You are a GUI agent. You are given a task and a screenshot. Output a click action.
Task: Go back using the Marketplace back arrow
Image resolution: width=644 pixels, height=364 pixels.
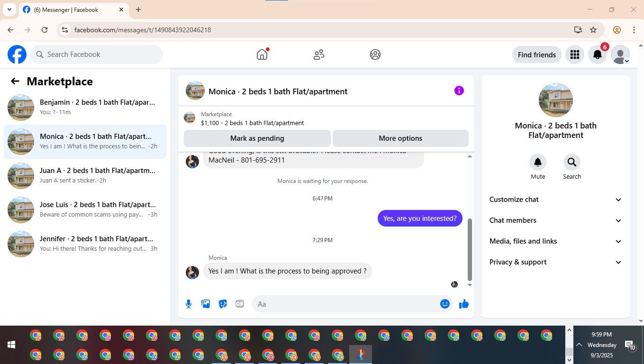tap(15, 81)
